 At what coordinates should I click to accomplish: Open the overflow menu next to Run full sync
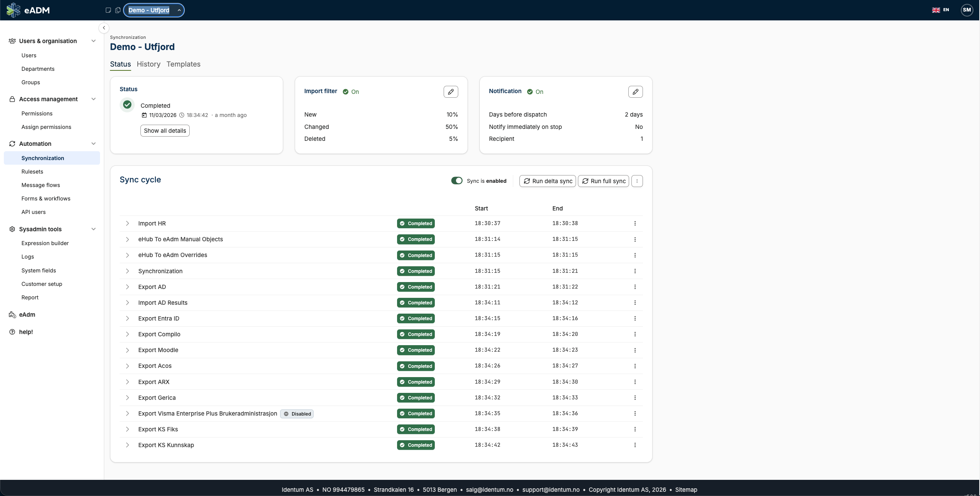coord(637,181)
